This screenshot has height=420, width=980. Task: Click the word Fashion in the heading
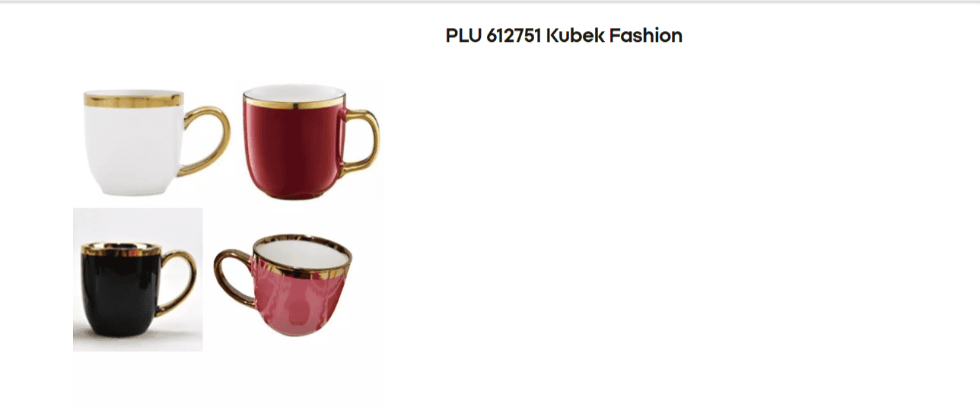coord(646,35)
